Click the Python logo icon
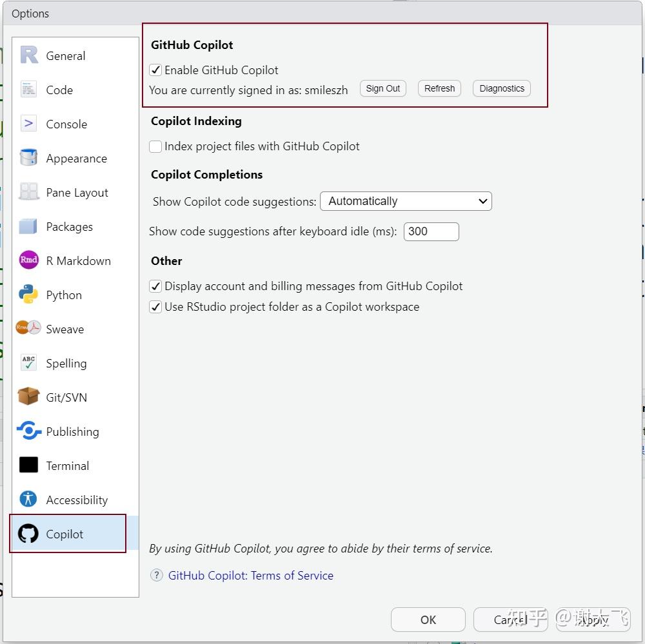Image resolution: width=645 pixels, height=644 pixels. click(x=29, y=295)
